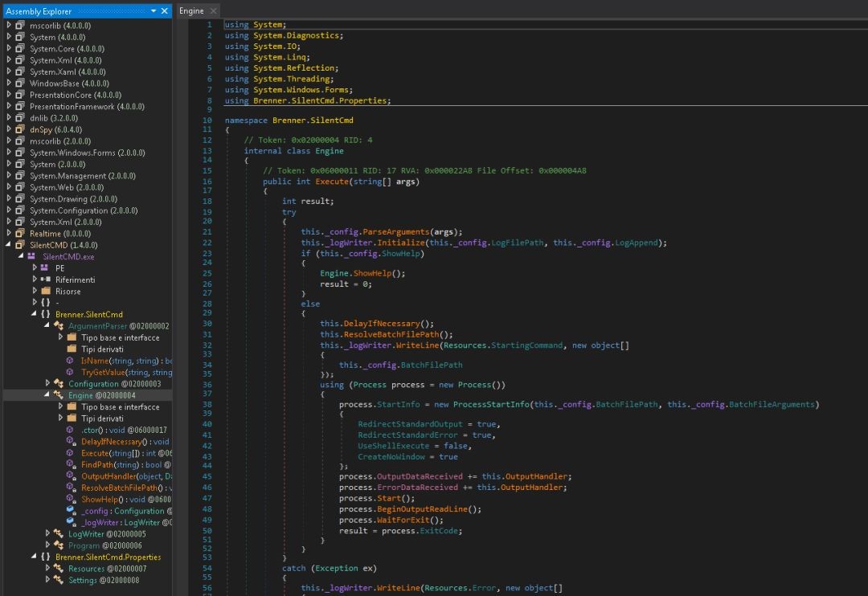Viewport: 868px width, 596px height.
Task: Click the Brenner.SilentCmd.Properties namespace braces icon
Action: (45, 557)
